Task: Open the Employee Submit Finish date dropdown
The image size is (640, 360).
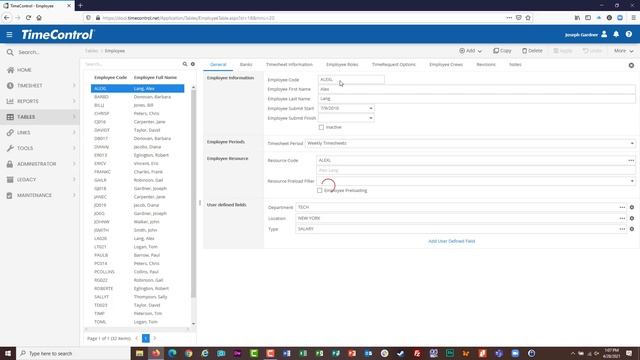Action: [x=371, y=118]
